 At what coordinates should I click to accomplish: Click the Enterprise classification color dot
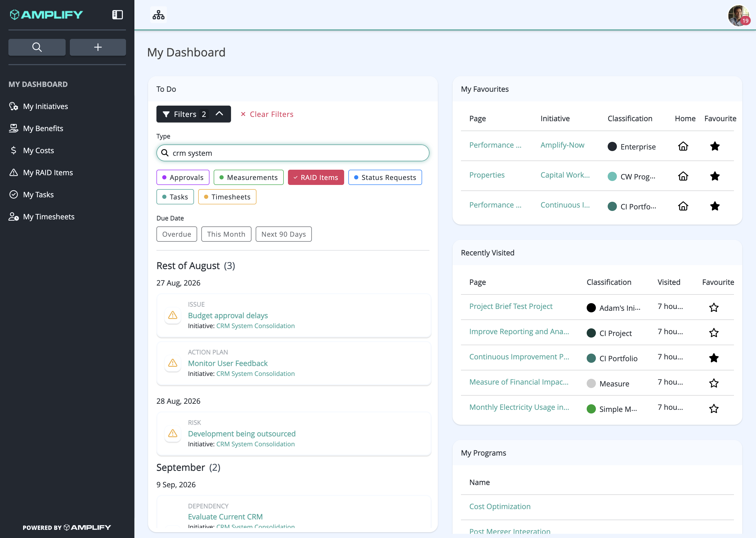(612, 146)
